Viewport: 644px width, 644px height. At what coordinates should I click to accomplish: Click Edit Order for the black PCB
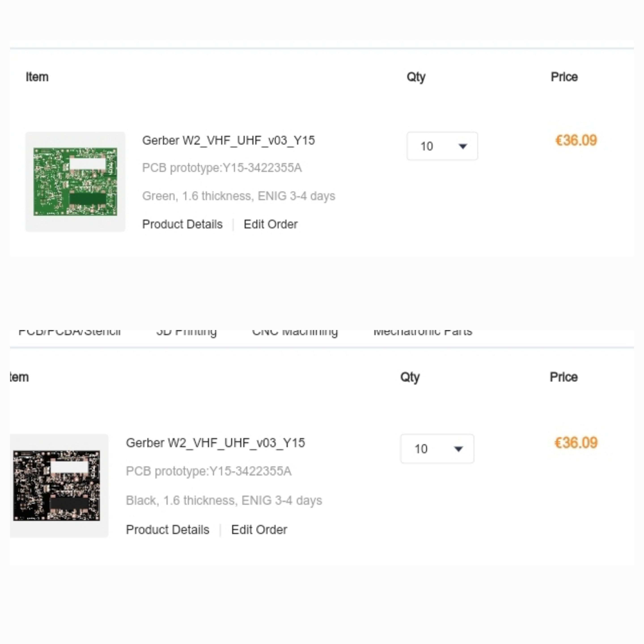(259, 530)
